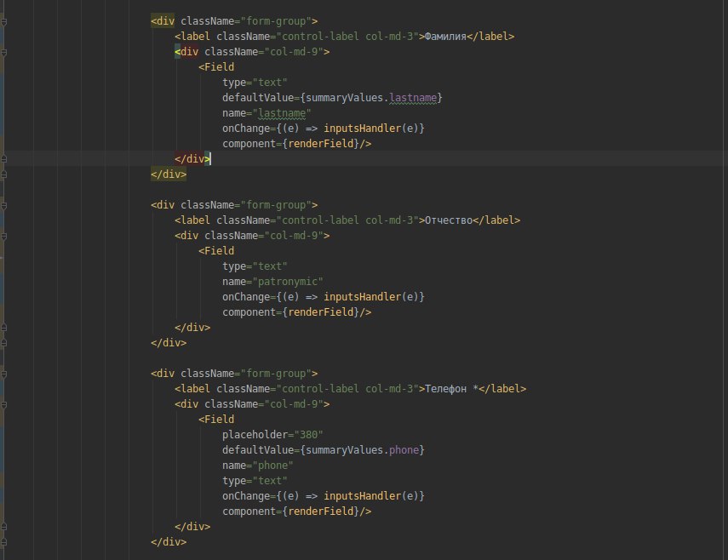Click the highlighted <div className="form-group"> opening tag at the top

tap(234, 21)
